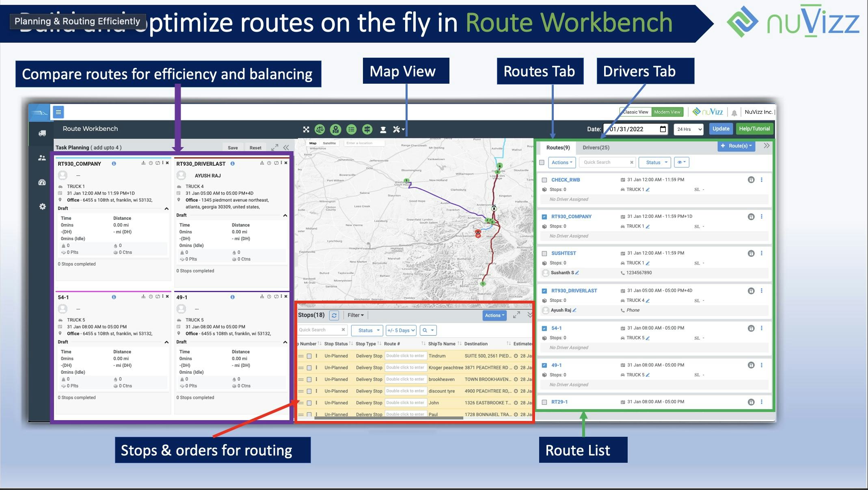Click the refresh icon beside Stops(18)
The height and width of the screenshot is (490, 868).
pos(334,315)
